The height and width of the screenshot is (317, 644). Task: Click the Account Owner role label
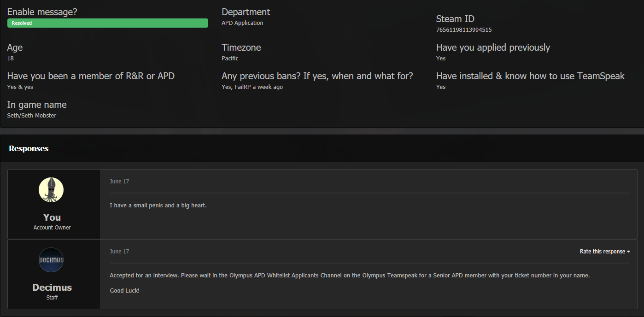(52, 228)
